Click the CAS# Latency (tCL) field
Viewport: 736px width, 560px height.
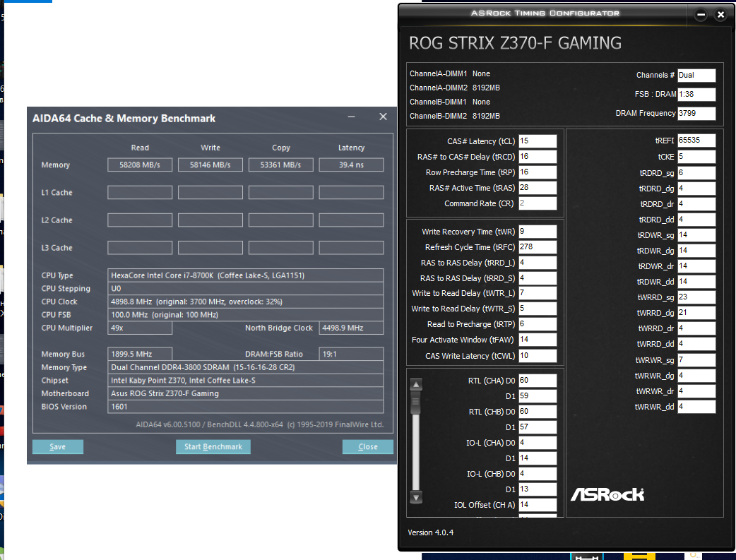point(538,141)
